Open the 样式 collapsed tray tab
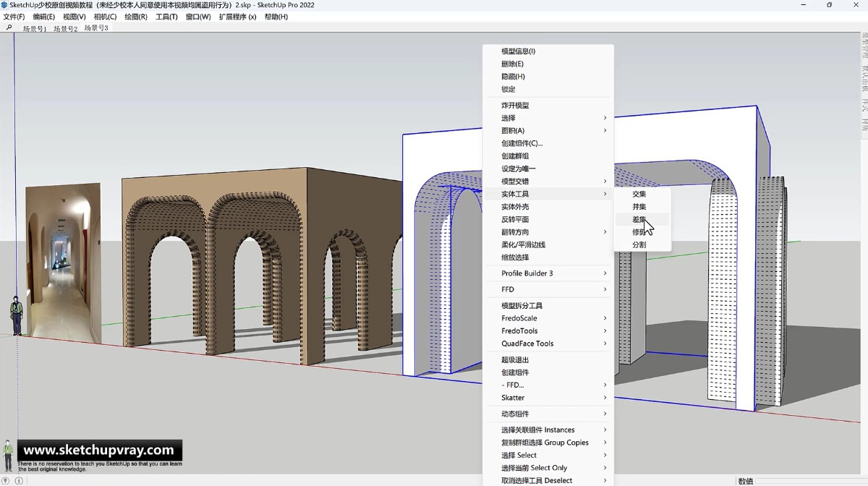 click(x=864, y=105)
